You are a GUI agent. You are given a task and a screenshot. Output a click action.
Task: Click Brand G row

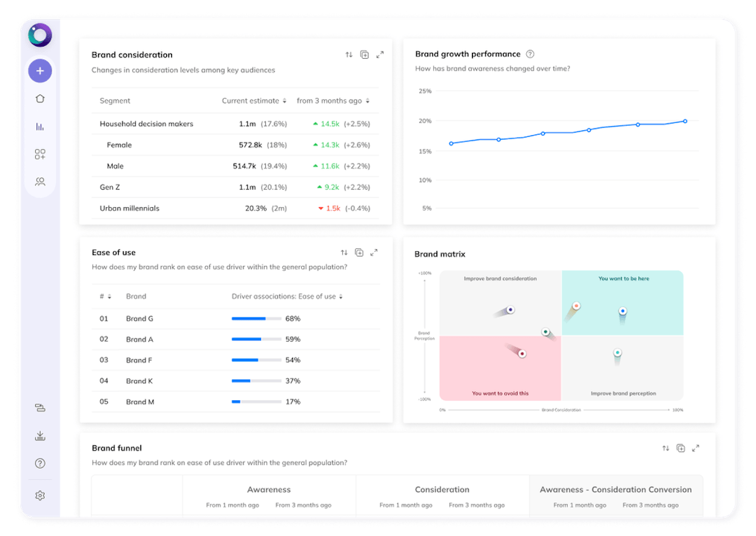click(x=236, y=319)
